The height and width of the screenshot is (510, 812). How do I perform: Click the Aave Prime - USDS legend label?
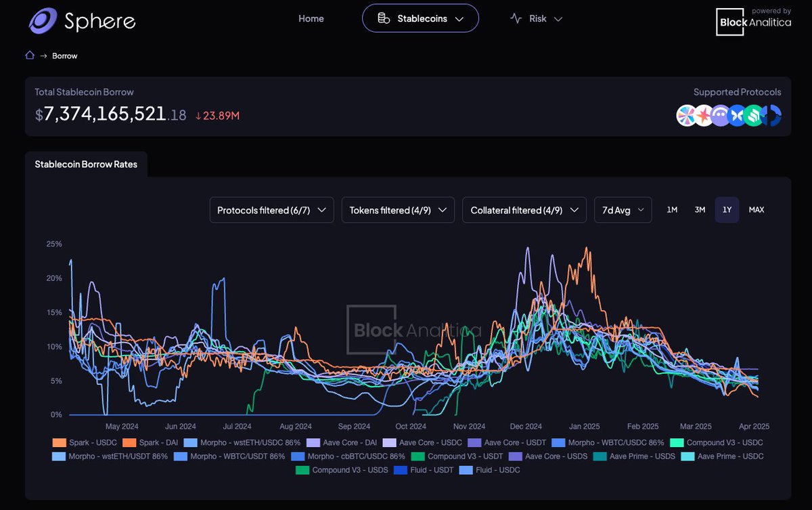click(x=643, y=456)
